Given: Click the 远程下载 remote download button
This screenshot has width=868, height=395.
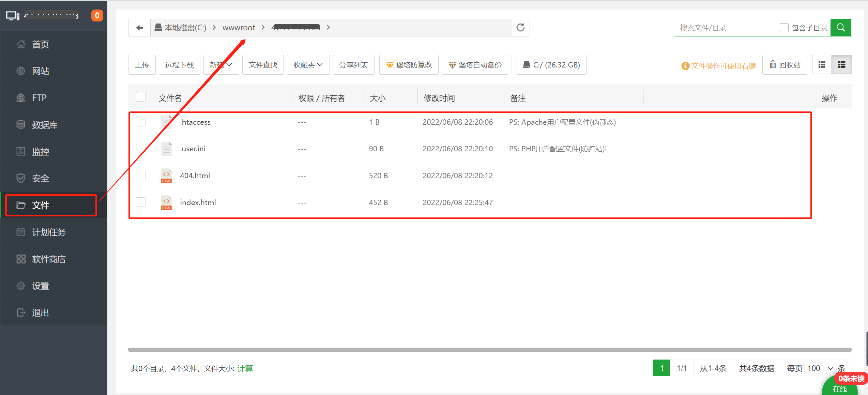Looking at the screenshot, I should tap(180, 65).
